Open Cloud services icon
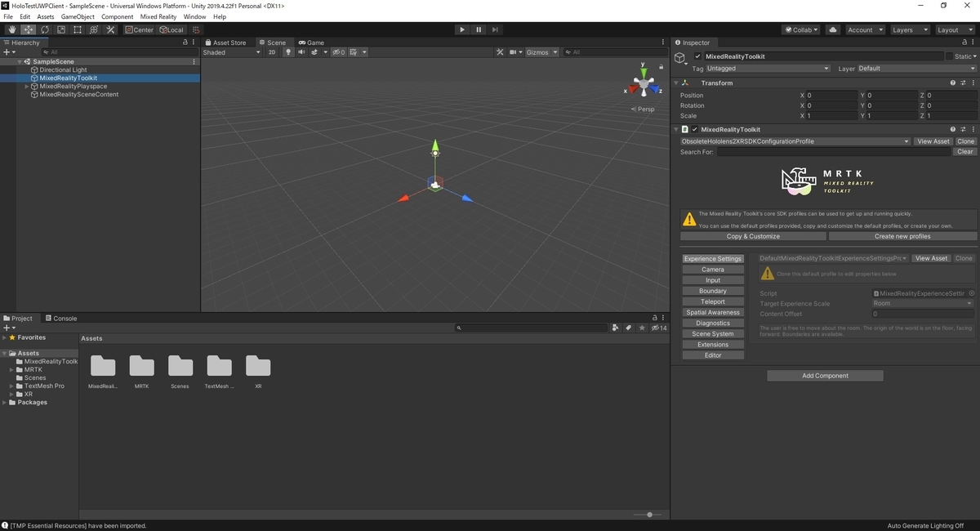This screenshot has width=980, height=531. pyautogui.click(x=833, y=29)
